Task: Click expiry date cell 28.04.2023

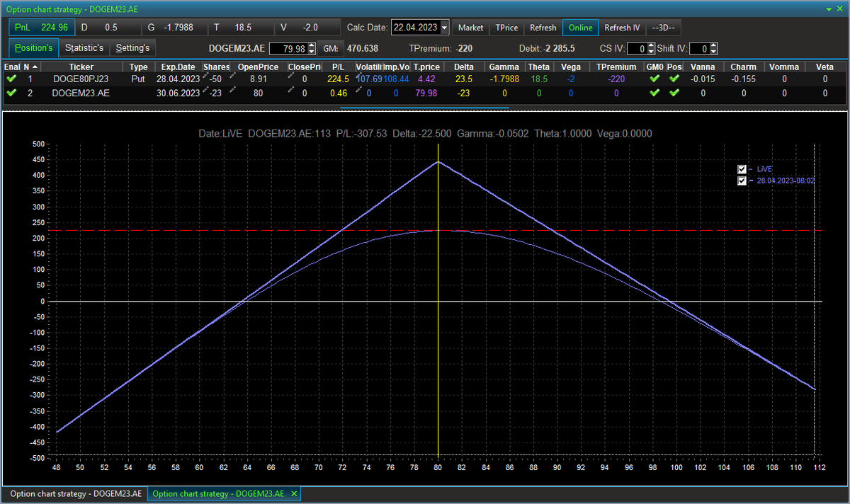Action: [178, 79]
